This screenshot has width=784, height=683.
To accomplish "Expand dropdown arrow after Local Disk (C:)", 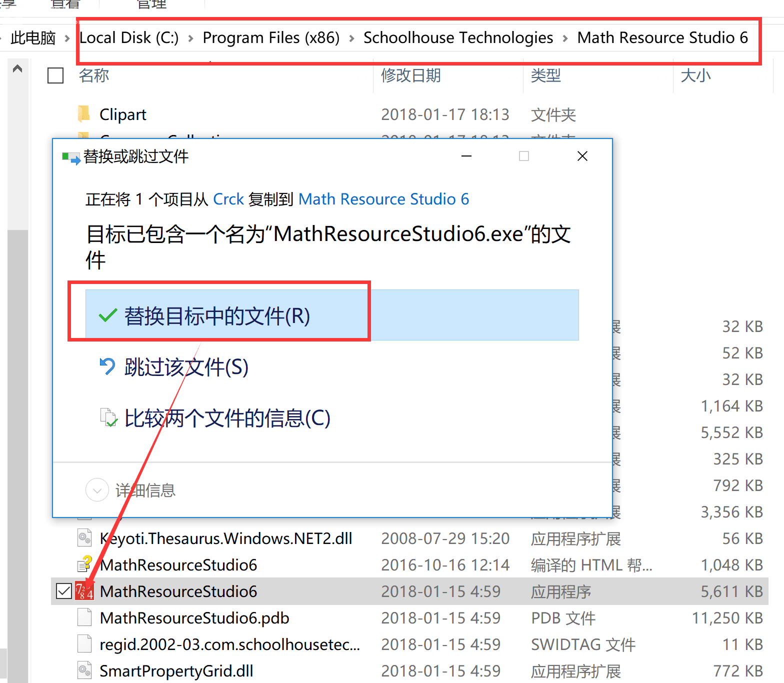I will pos(190,38).
